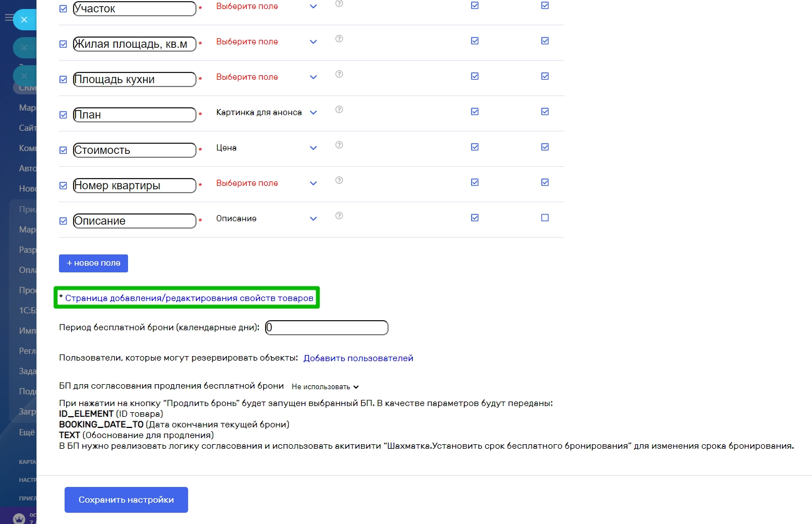812x524 pixels.
Task: Focus the Жилая площадь, кв.м text field
Action: pos(135,44)
